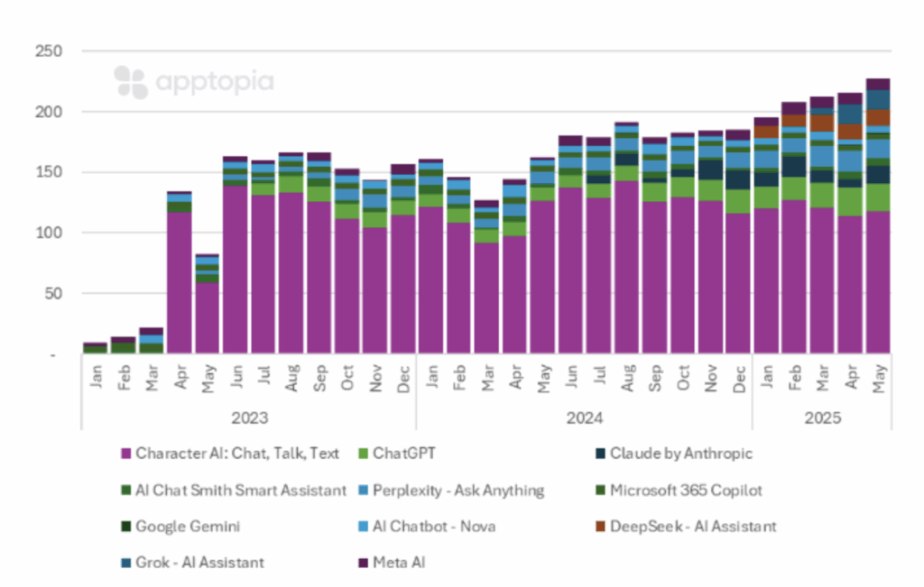The height and width of the screenshot is (587, 924).
Task: Select the 'ChatGPT' legend label
Action: [x=404, y=454]
